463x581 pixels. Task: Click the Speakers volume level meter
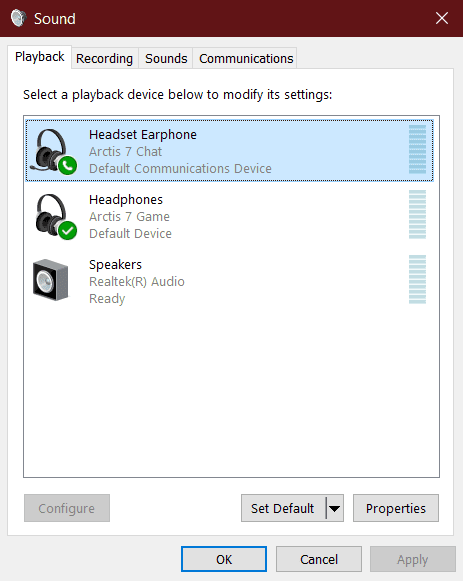[x=417, y=279]
